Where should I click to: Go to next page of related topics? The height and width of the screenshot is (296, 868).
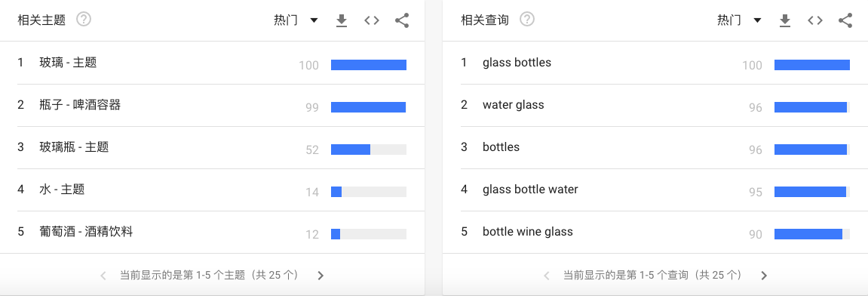point(321,276)
